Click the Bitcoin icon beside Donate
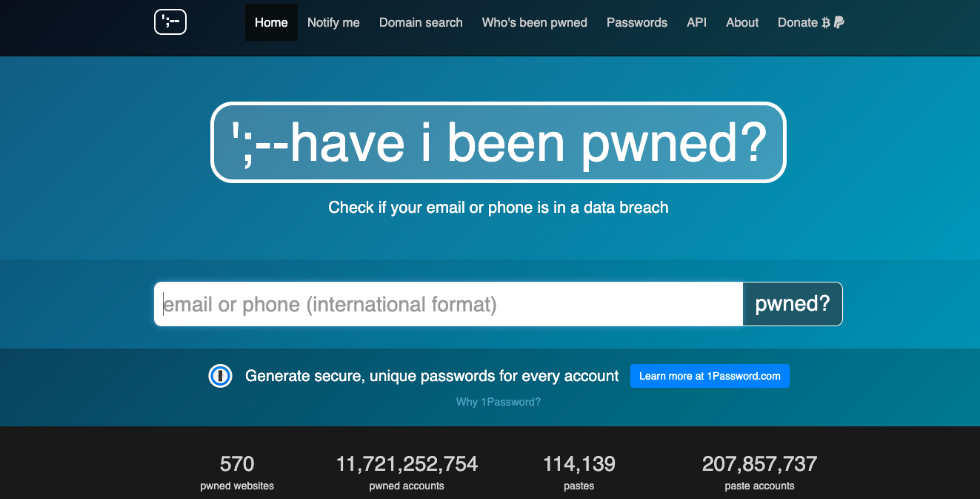The height and width of the screenshot is (499, 980). tap(826, 23)
